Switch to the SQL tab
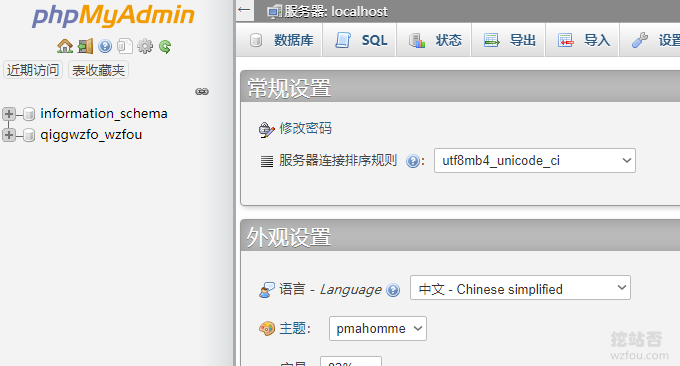The height and width of the screenshot is (366, 680). point(361,40)
